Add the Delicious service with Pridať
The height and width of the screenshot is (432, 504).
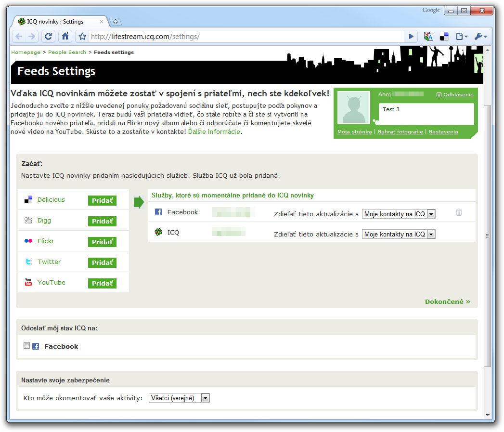102,200
